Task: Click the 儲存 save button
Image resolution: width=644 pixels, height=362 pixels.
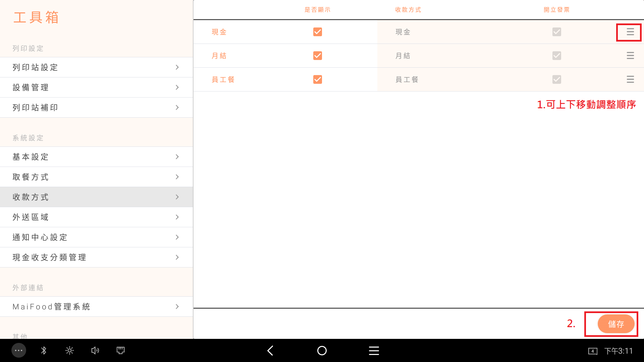Action: 615,324
